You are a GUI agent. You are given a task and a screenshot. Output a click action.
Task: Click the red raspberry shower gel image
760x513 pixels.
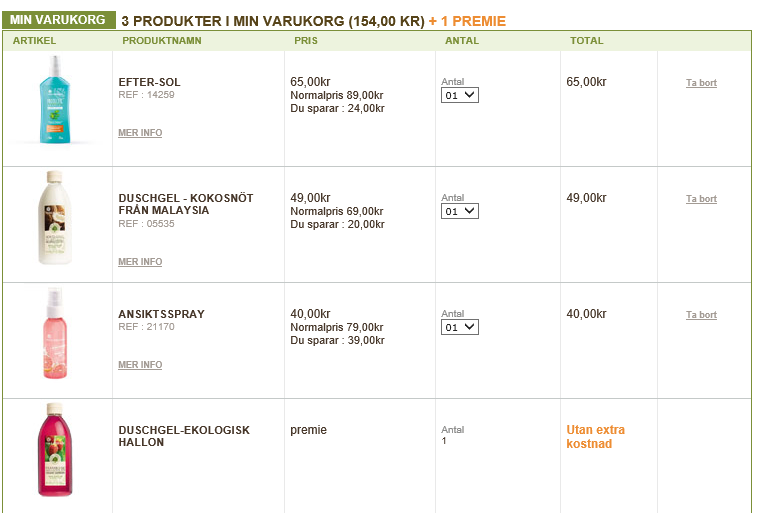pyautogui.click(x=55, y=449)
